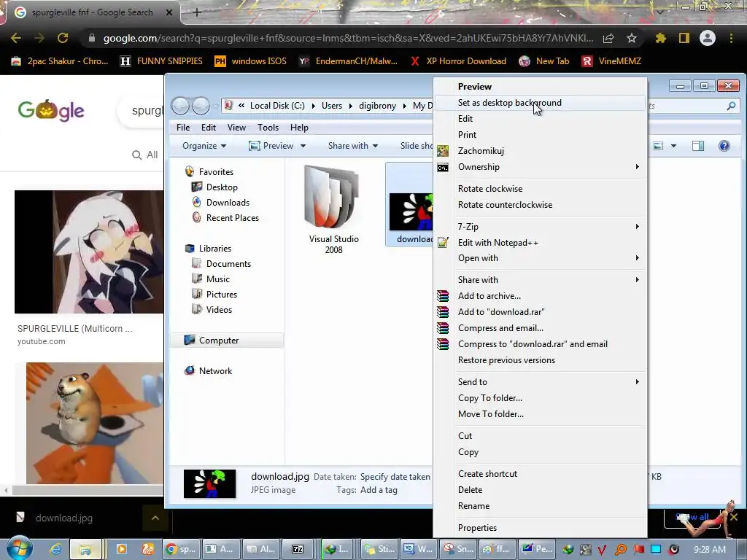This screenshot has height=560, width=747.
Task: Open the Share with toolbar dropdown
Action: 352,146
